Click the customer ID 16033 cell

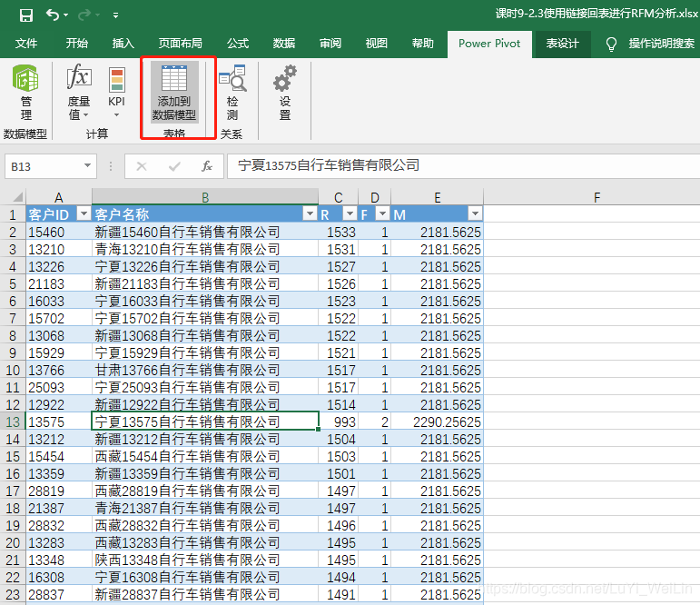(x=59, y=302)
